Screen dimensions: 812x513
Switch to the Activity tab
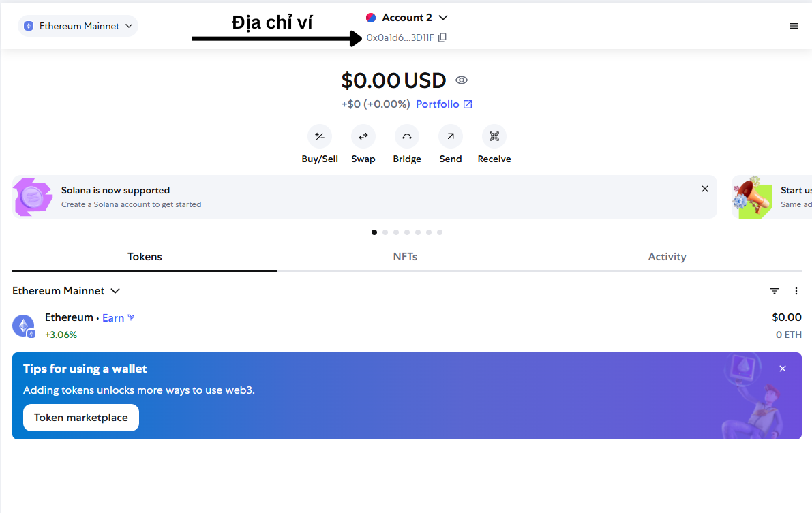click(667, 257)
